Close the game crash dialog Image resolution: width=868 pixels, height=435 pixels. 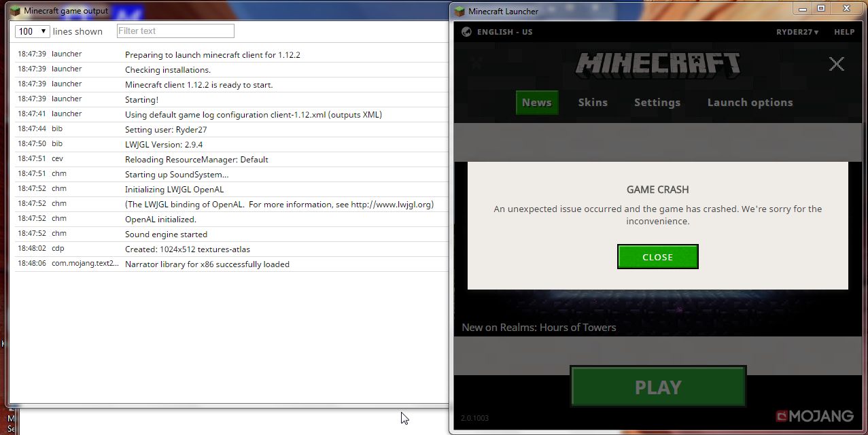tap(657, 257)
